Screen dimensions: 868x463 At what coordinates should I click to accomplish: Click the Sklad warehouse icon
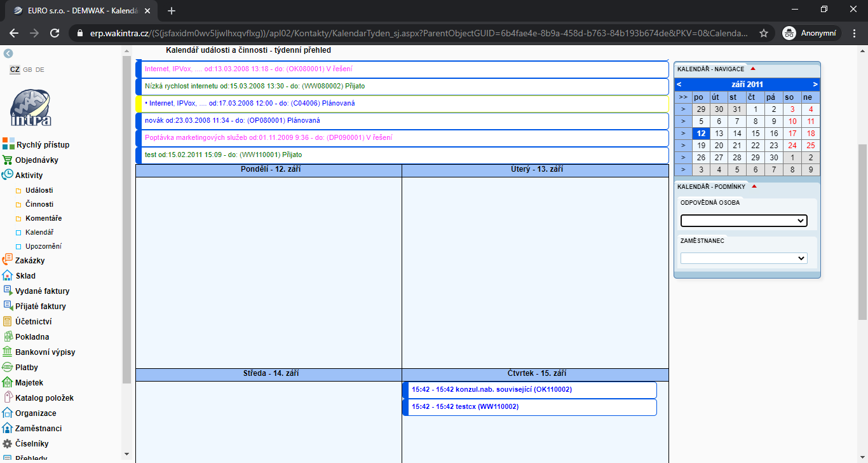[8, 275]
